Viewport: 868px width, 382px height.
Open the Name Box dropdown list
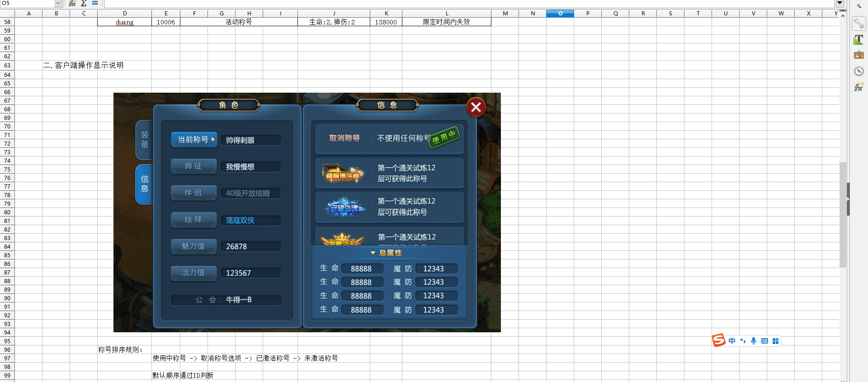tap(58, 3)
